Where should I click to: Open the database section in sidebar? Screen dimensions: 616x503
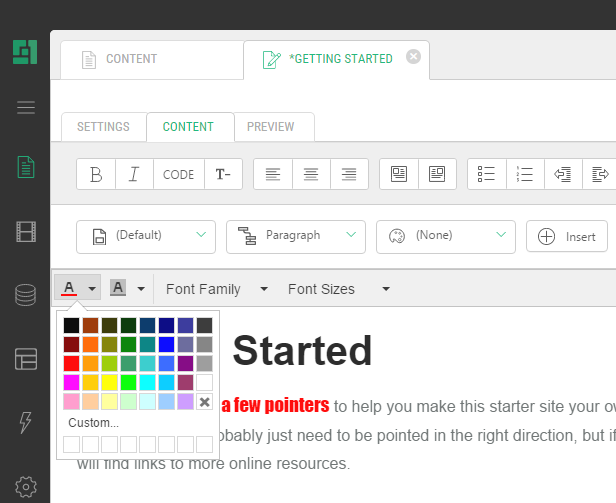tap(26, 295)
